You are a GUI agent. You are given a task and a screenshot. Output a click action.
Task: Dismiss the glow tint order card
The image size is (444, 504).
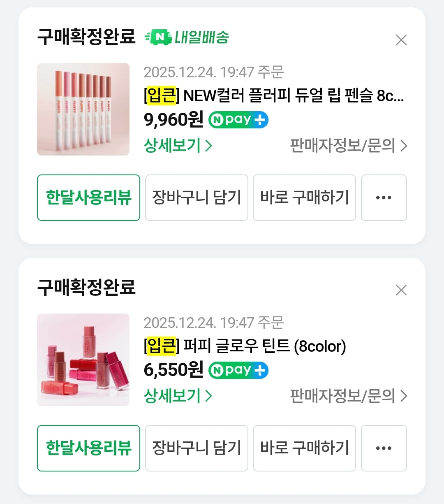(401, 290)
